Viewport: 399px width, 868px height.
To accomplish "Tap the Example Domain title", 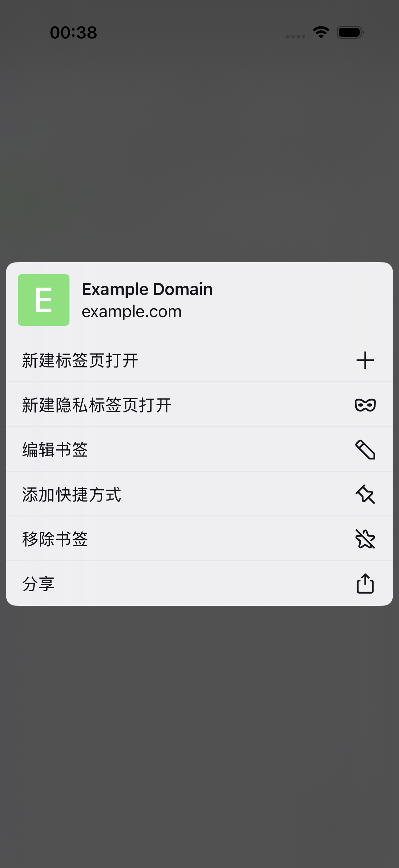I will pos(147,289).
